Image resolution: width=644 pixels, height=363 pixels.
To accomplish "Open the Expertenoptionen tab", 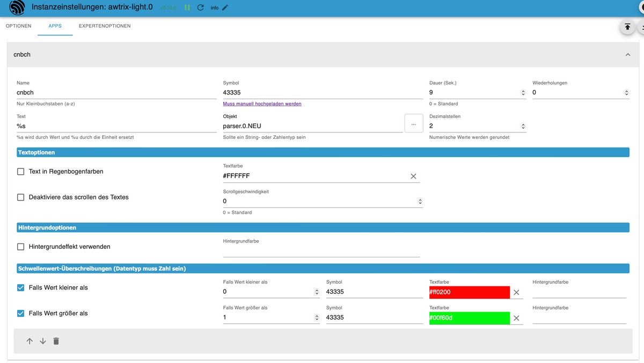I will (105, 26).
